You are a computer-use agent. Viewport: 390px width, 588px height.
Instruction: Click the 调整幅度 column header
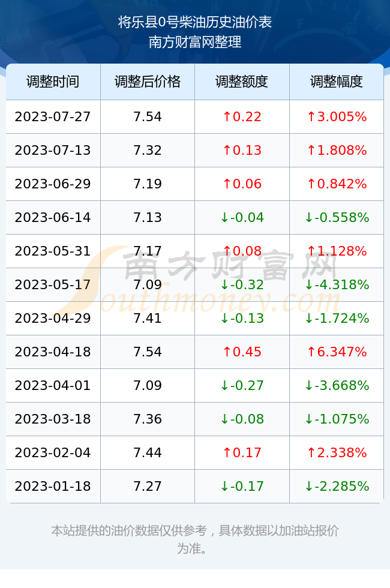pos(337,82)
